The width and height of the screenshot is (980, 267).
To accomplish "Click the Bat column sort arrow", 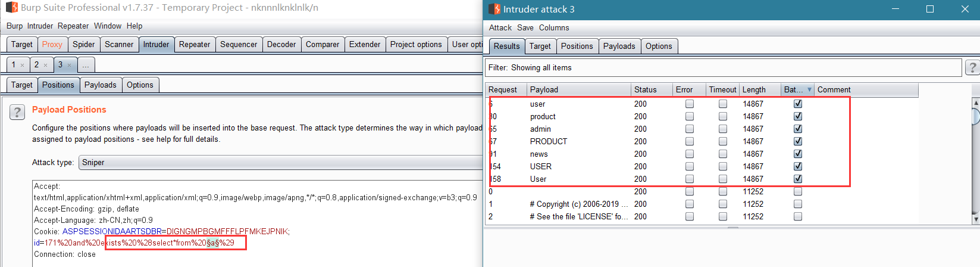I will [809, 89].
